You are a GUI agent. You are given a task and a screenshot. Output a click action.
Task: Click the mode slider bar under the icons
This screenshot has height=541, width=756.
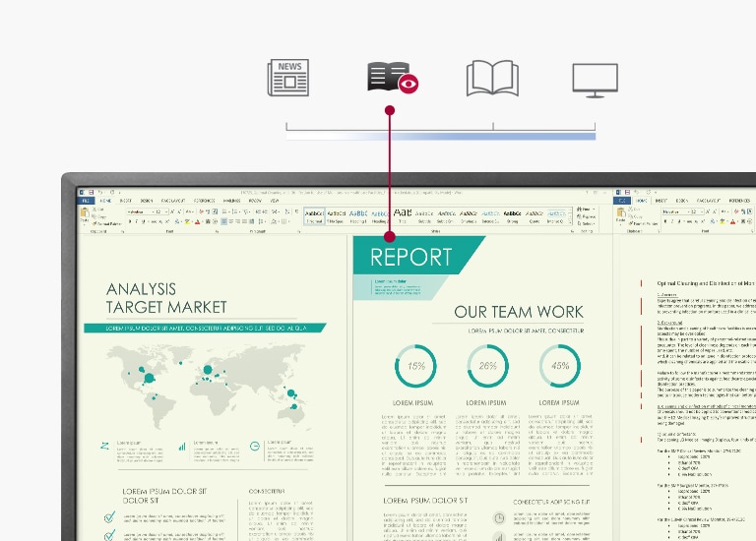click(441, 134)
